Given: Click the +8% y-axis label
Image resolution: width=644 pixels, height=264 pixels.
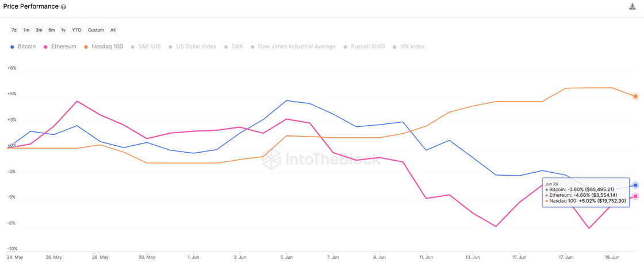Looking at the screenshot, I should click(x=12, y=68).
